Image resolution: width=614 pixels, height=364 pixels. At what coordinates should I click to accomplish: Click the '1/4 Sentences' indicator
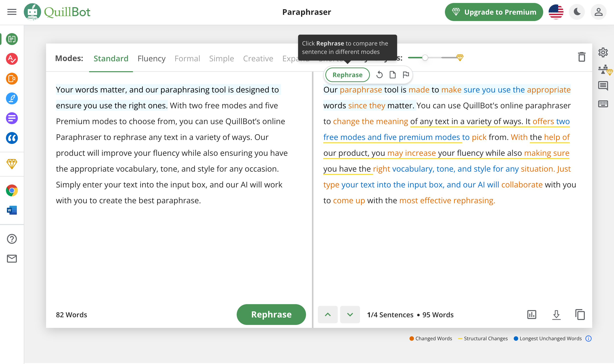click(x=390, y=315)
